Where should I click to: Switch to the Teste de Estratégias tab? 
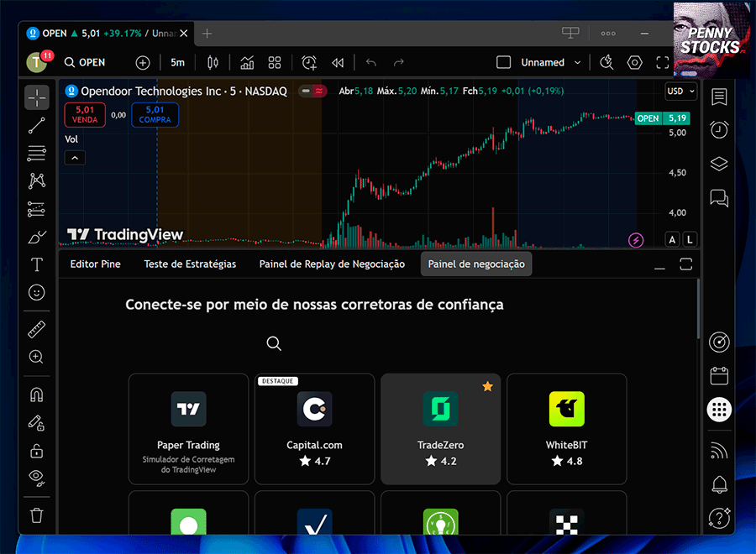coord(190,264)
